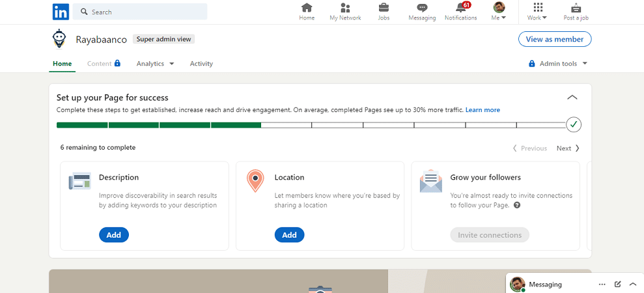Open My Network icon
This screenshot has width=644, height=293.
tap(345, 12)
